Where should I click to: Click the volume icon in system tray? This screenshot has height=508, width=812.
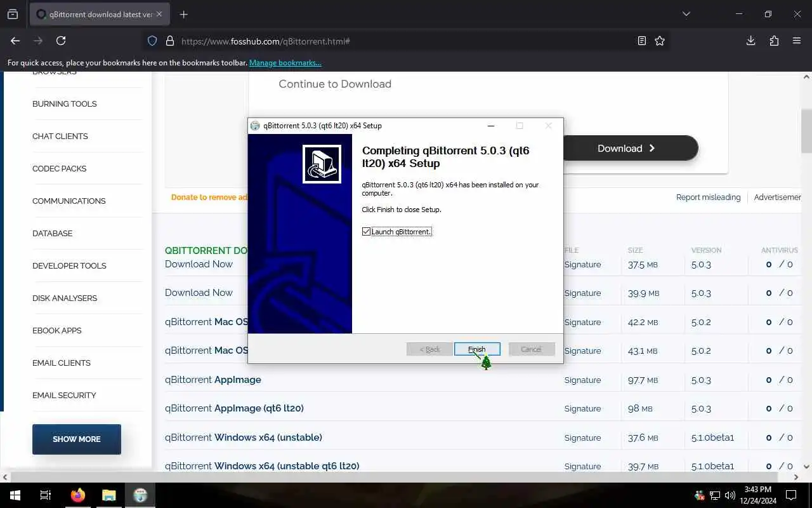(x=730, y=495)
